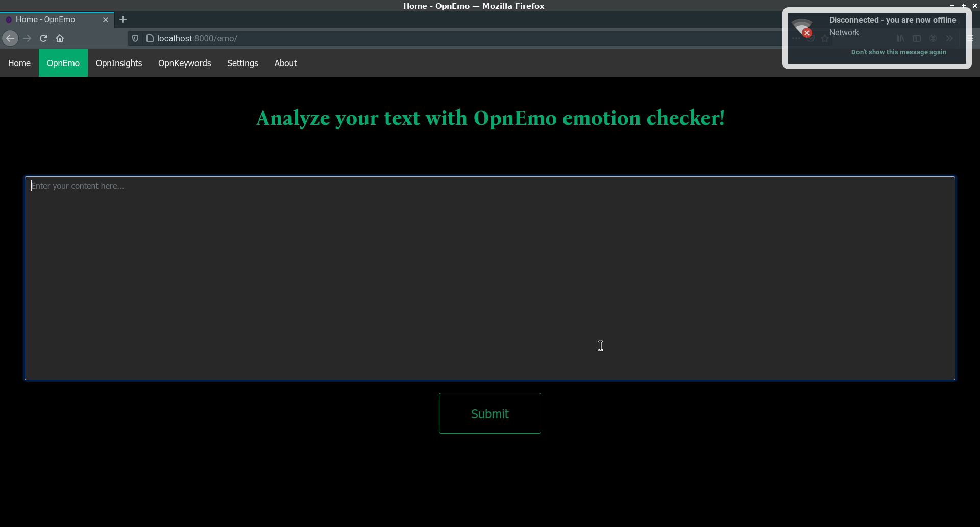Viewport: 980px width, 527px height.
Task: Open the hamburger application menu
Action: (971, 38)
